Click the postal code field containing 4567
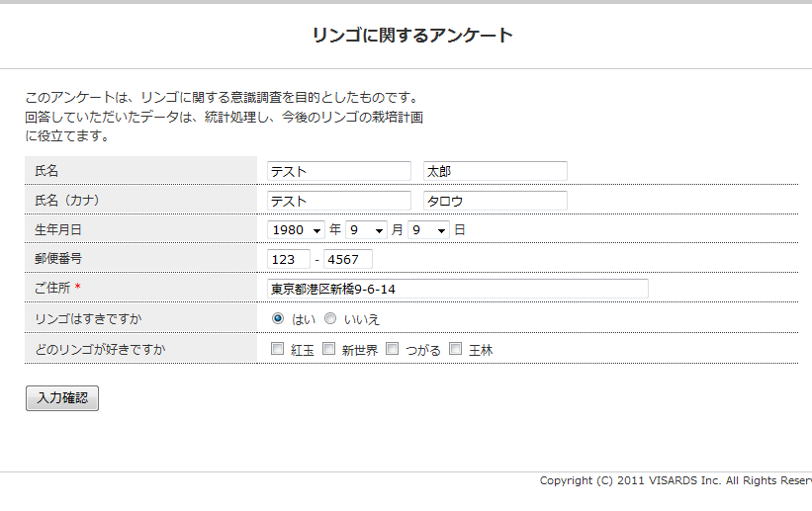The width and height of the screenshot is (812, 511). [x=347, y=259]
